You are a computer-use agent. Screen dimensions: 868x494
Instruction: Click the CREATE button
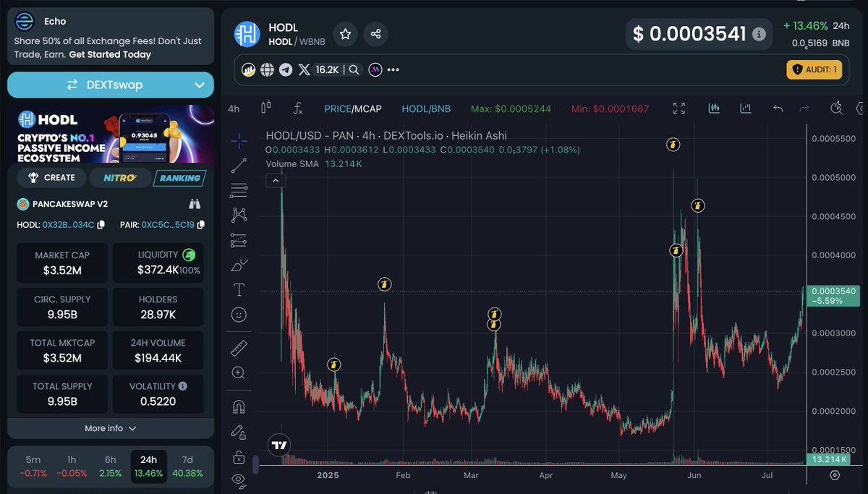[51, 177]
